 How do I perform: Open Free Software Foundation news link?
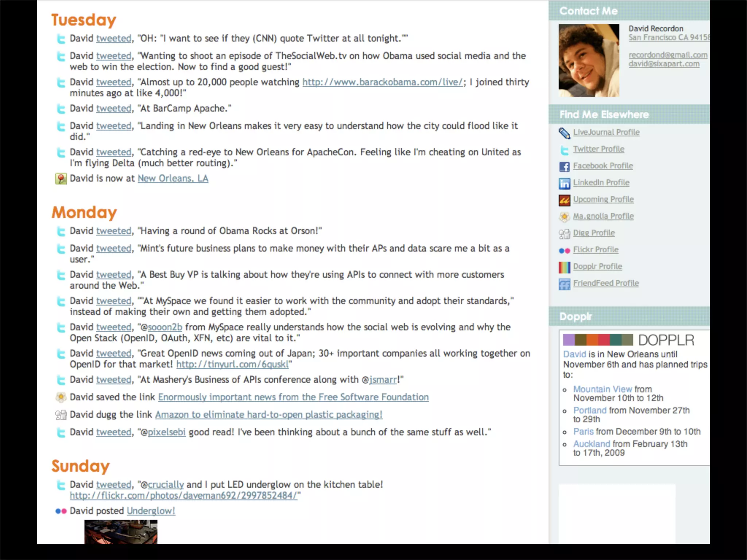293,397
